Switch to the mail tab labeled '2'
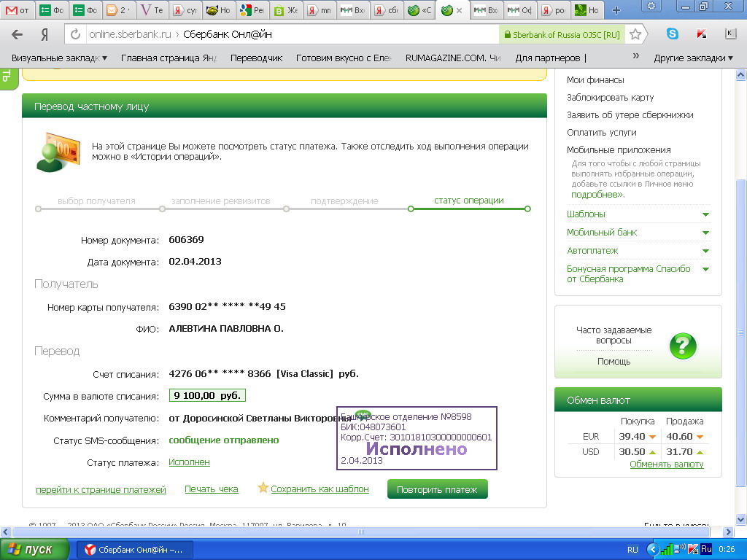This screenshot has height=560, width=747. pyautogui.click(x=119, y=10)
